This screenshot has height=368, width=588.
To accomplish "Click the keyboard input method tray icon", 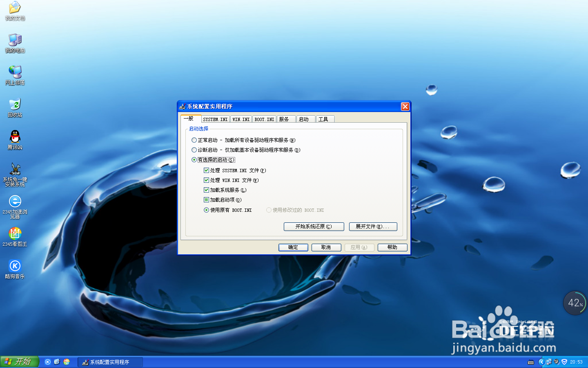I will click(531, 362).
